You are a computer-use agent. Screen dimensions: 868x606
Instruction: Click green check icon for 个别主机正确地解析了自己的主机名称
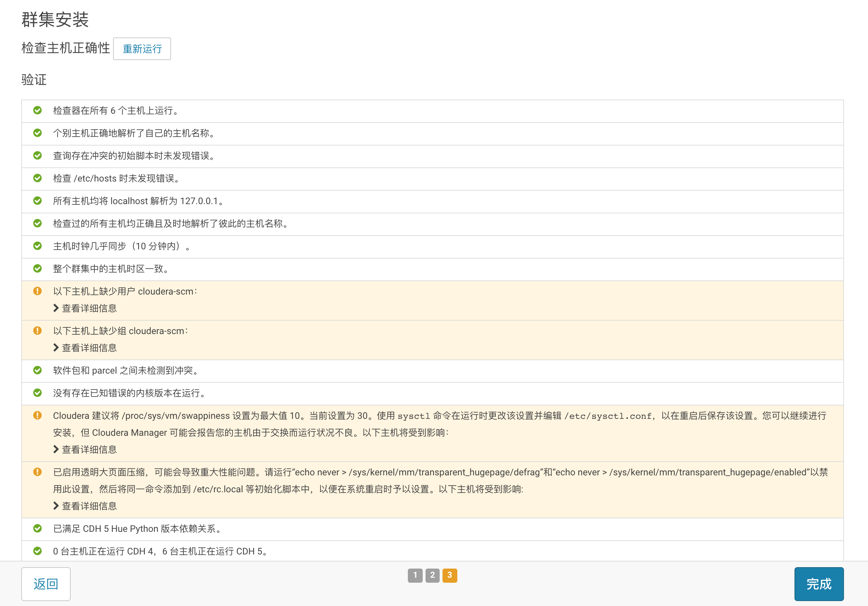tap(37, 133)
